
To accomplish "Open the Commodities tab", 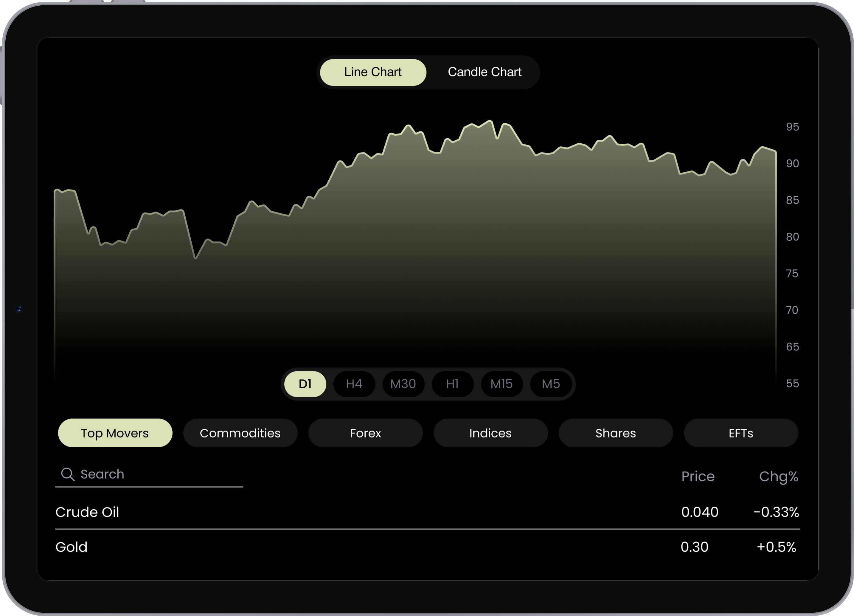I will coord(240,433).
